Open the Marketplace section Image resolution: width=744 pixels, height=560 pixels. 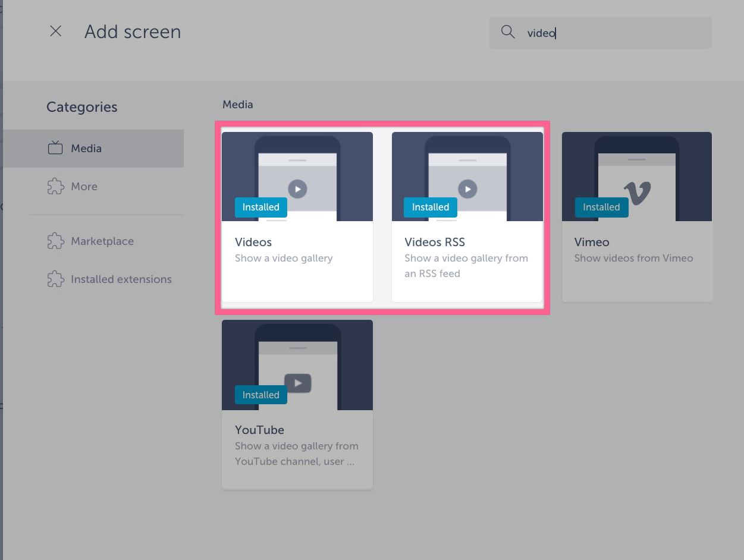point(102,241)
